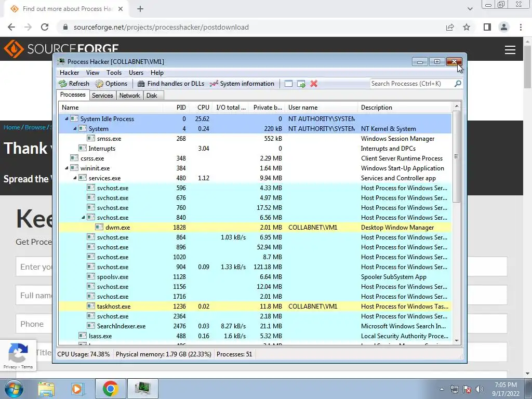Bookmark this page with the star icon

click(x=467, y=27)
